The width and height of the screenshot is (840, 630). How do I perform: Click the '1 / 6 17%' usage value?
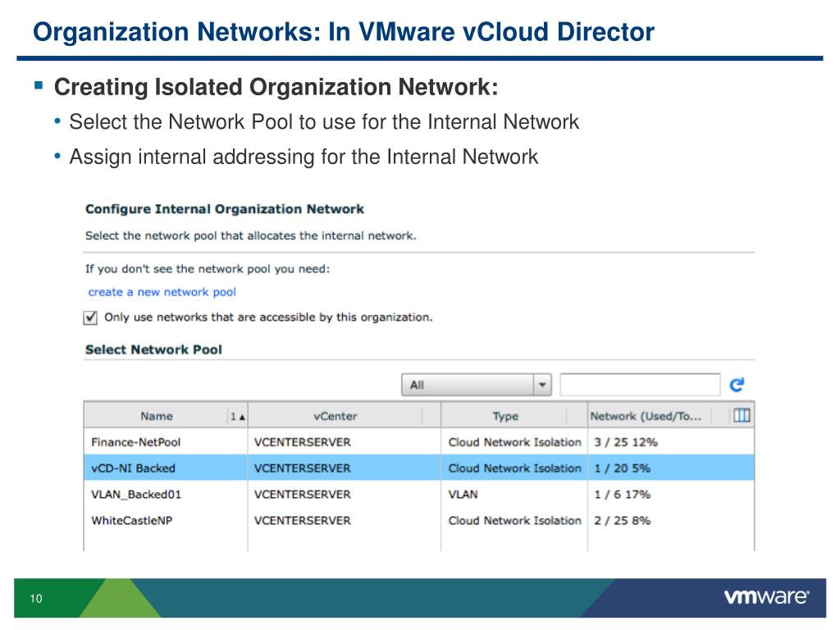(622, 494)
